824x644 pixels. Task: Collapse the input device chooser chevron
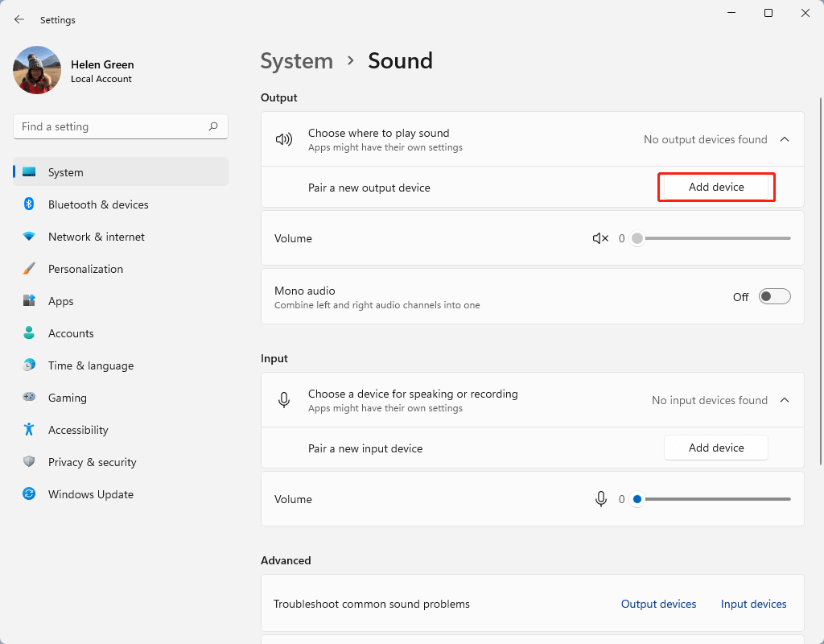point(785,400)
